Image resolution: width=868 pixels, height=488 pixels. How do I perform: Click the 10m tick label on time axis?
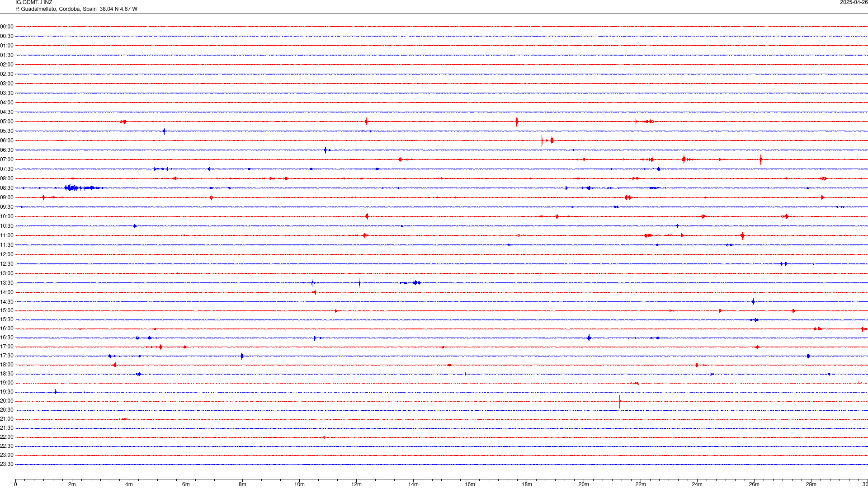coord(299,484)
